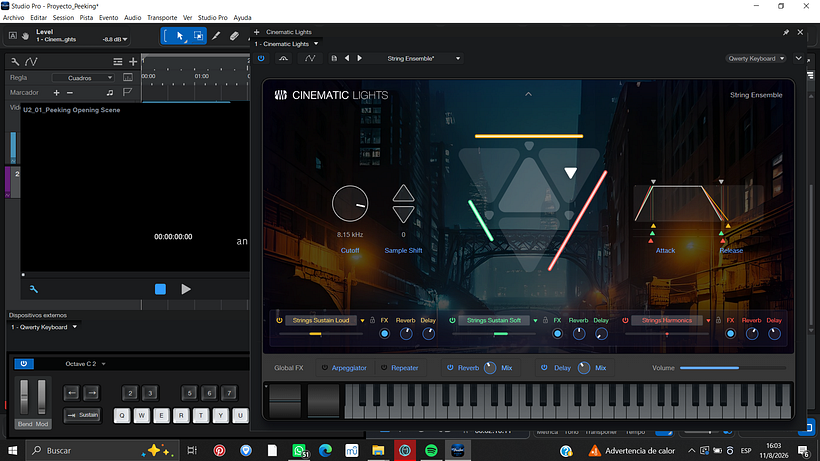Click the flag icon in Marcador row

pos(127,93)
